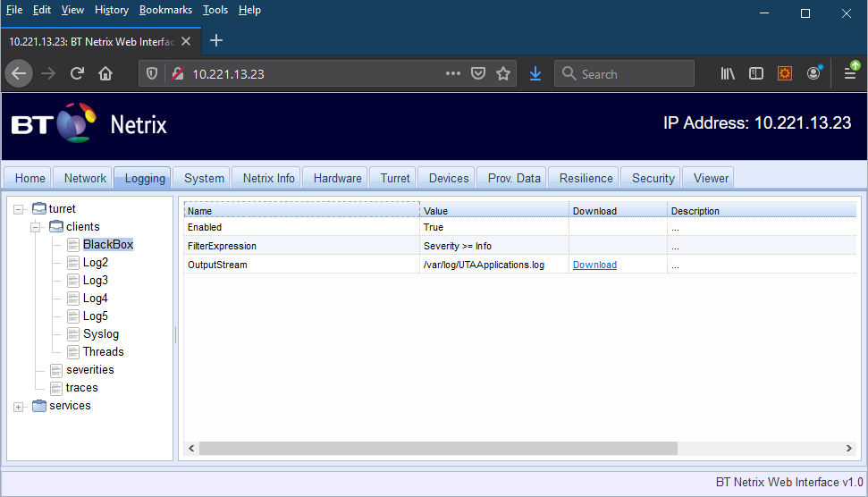Image resolution: width=868 pixels, height=497 pixels.
Task: Click the browser Search box
Action: click(x=625, y=73)
